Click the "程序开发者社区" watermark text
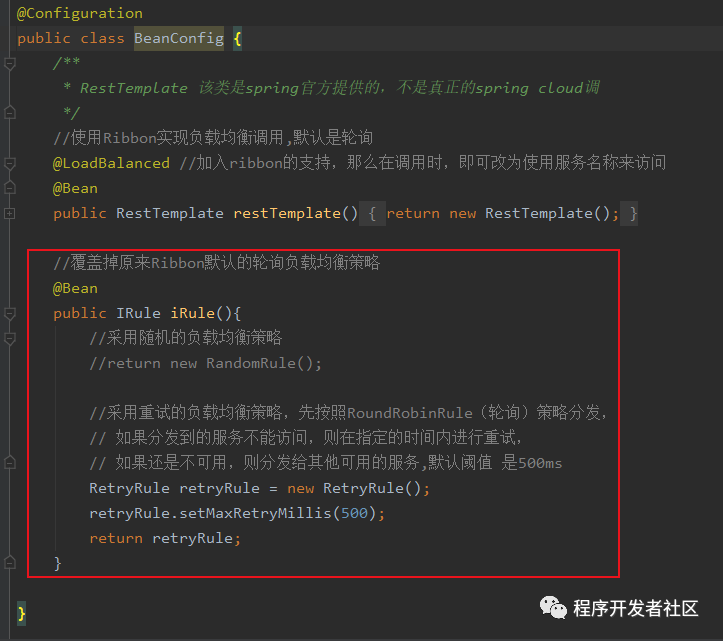The image size is (723, 641). pyautogui.click(x=635, y=608)
